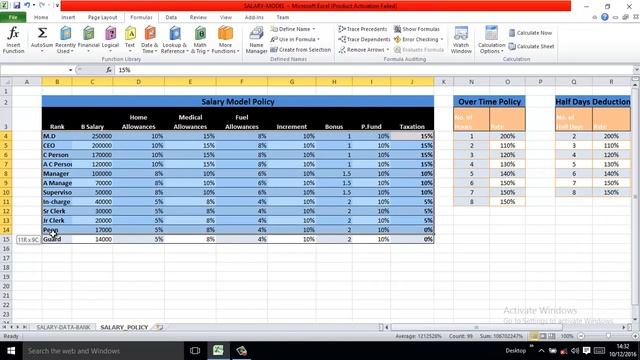Open the Name Box dropdown
This screenshot has width=640, height=360.
coord(70,70)
